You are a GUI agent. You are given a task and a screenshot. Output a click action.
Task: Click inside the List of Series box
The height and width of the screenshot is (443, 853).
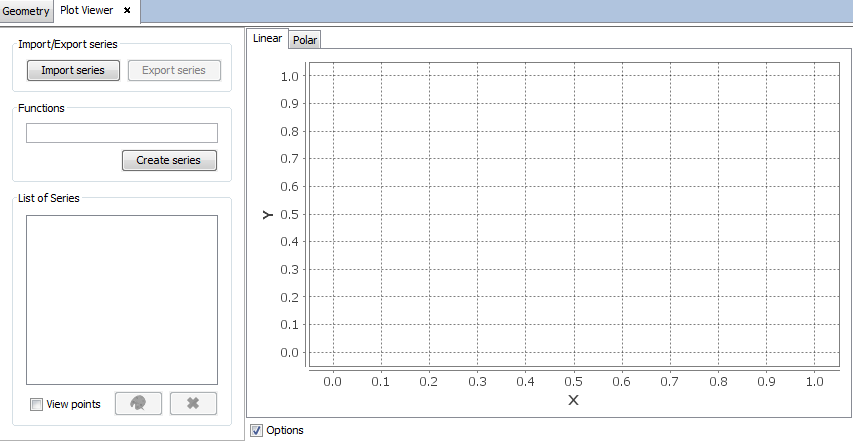121,300
